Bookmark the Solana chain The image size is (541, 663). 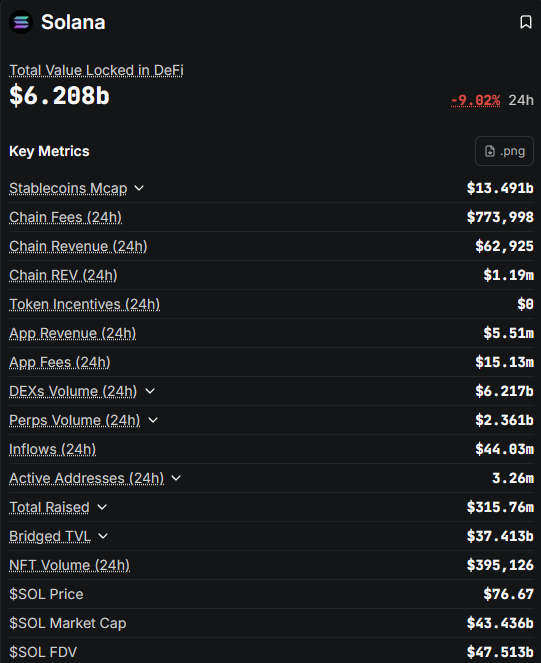526,22
